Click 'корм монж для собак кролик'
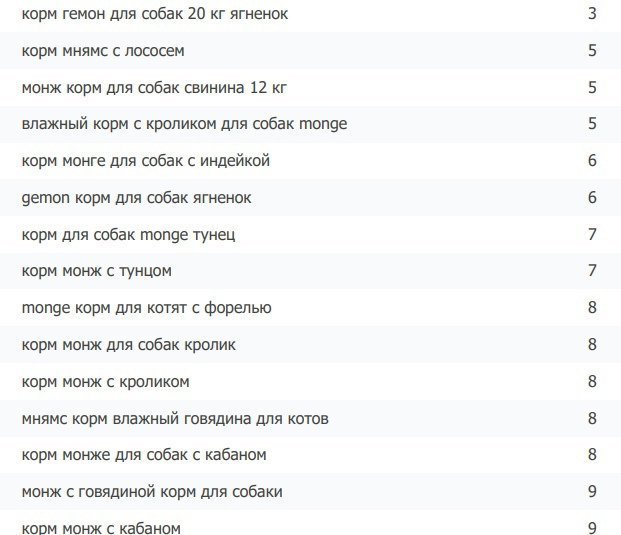Screen dimensions: 621x535 pyautogui.click(x=129, y=345)
